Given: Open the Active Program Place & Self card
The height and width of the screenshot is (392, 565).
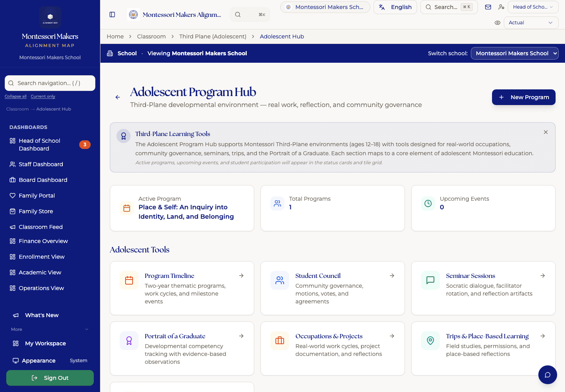Looking at the screenshot, I should click(182, 208).
